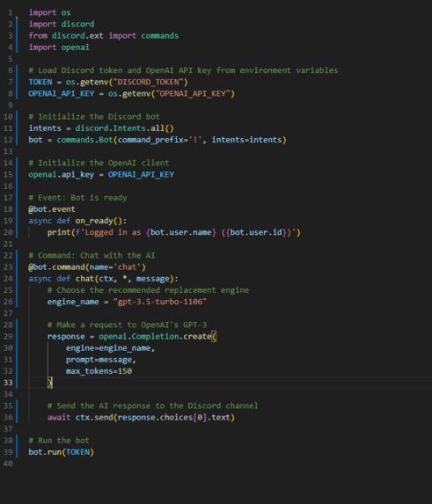Viewport: 432px width, 504px height.
Task: Click 'import discord' on line 2
Action: coord(62,24)
